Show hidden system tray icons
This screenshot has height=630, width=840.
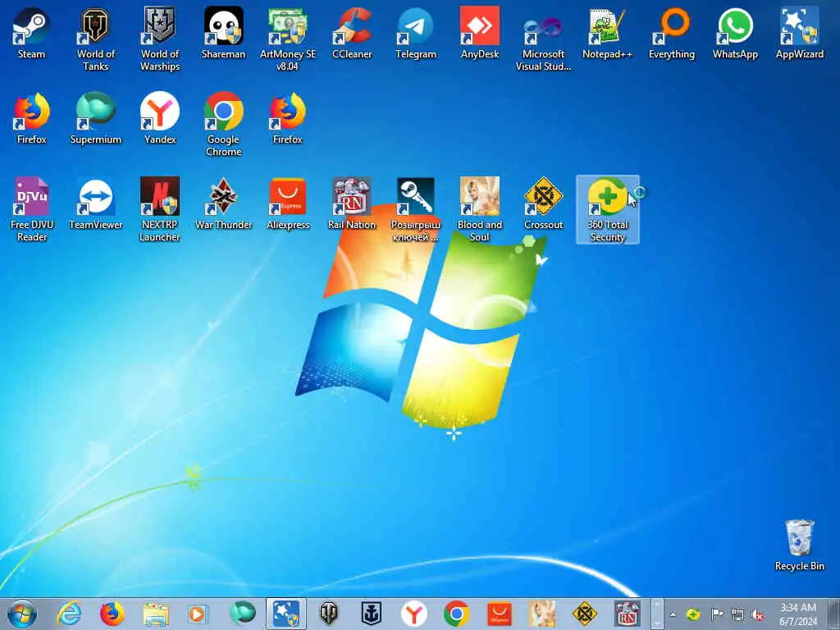[673, 614]
